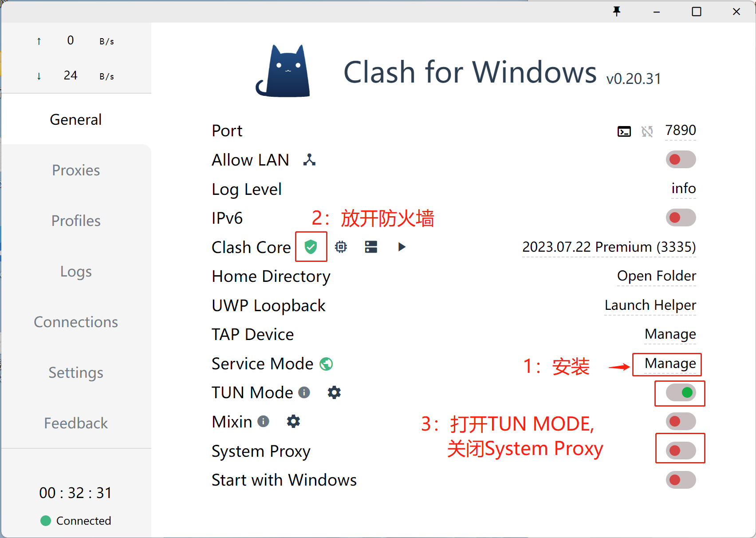756x538 pixels.
Task: Click the Clash Core label
Action: point(252,247)
